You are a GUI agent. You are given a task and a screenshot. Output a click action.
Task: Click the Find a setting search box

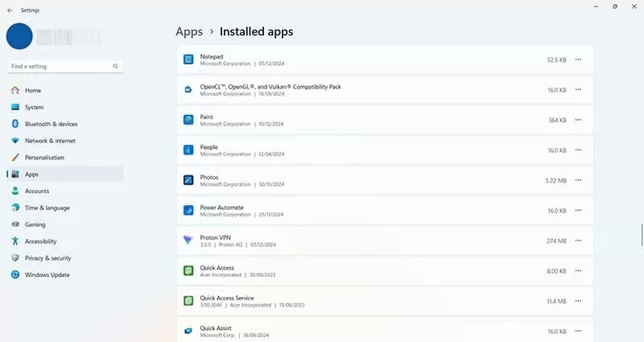60,66
